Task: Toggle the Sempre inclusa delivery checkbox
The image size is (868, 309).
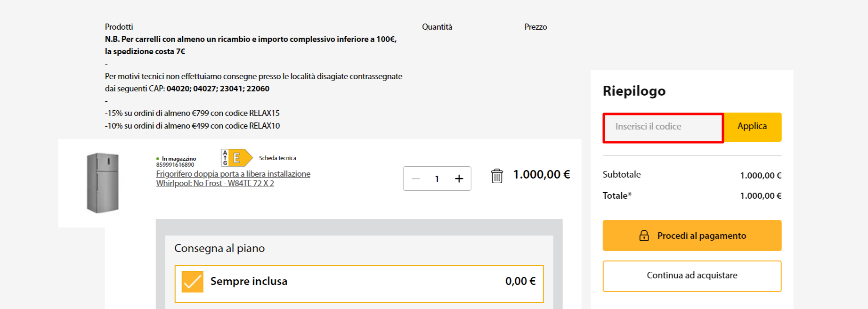Action: point(193,282)
